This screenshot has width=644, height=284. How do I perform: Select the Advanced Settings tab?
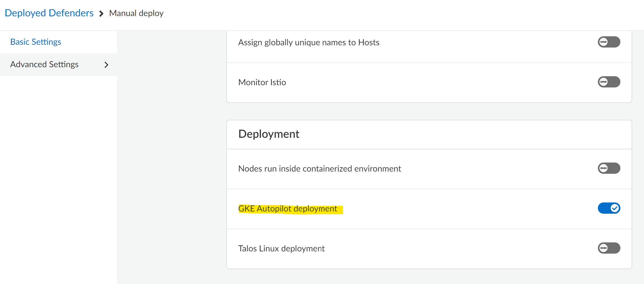pos(44,64)
